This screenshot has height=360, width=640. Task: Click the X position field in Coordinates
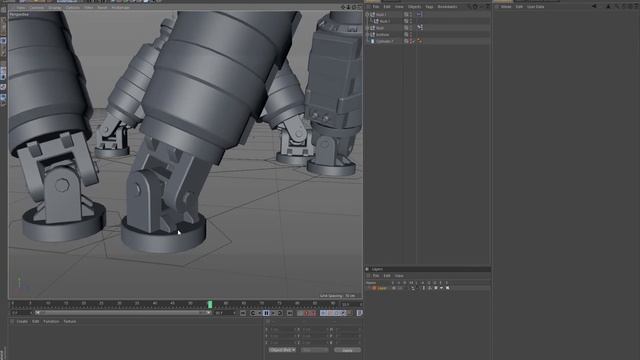click(x=283, y=329)
